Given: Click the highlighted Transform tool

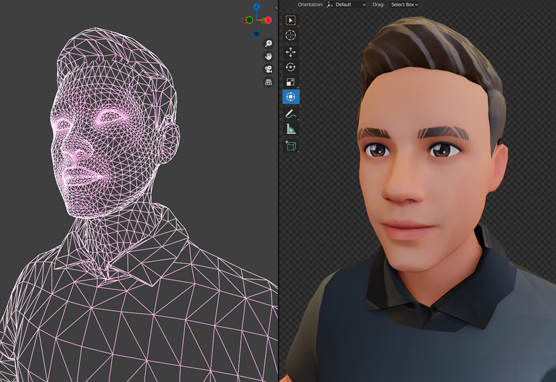Looking at the screenshot, I should pyautogui.click(x=291, y=97).
